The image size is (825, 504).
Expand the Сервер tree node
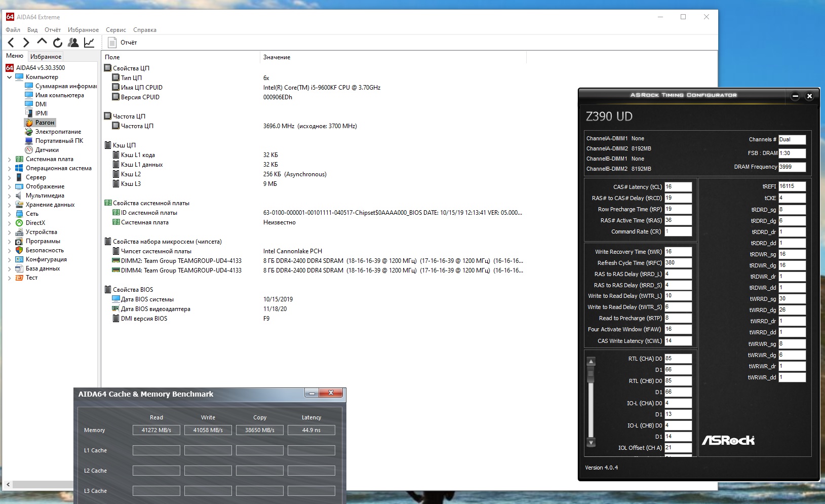10,177
